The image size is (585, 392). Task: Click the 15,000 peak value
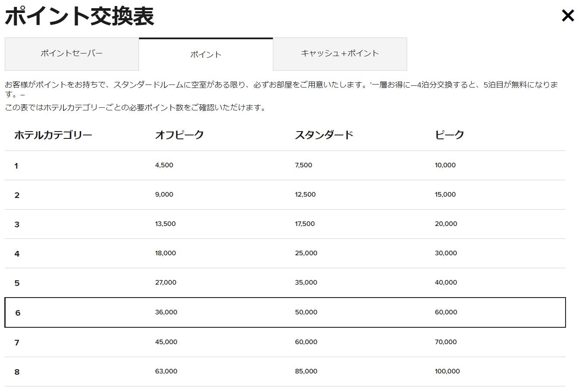click(x=445, y=194)
